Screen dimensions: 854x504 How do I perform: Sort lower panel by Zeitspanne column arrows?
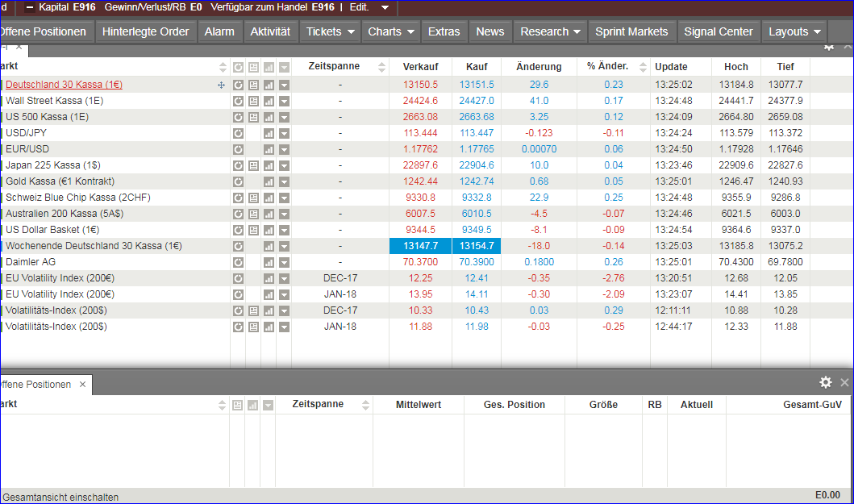365,405
